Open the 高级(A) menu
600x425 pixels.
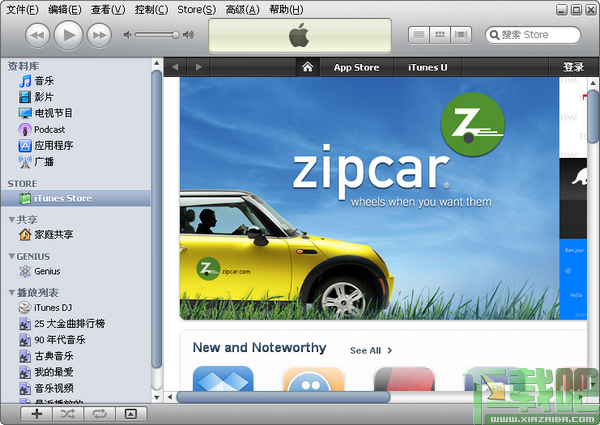coord(242,9)
